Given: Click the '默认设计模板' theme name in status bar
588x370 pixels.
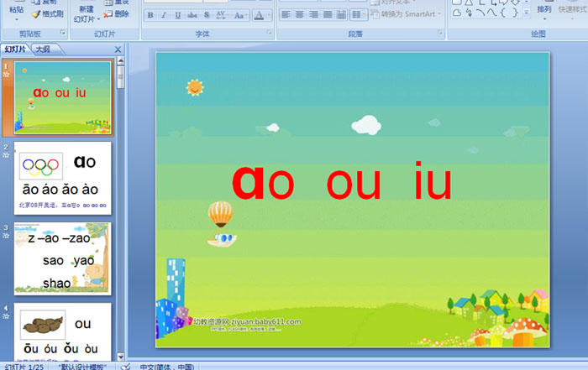Looking at the screenshot, I should 82,367.
